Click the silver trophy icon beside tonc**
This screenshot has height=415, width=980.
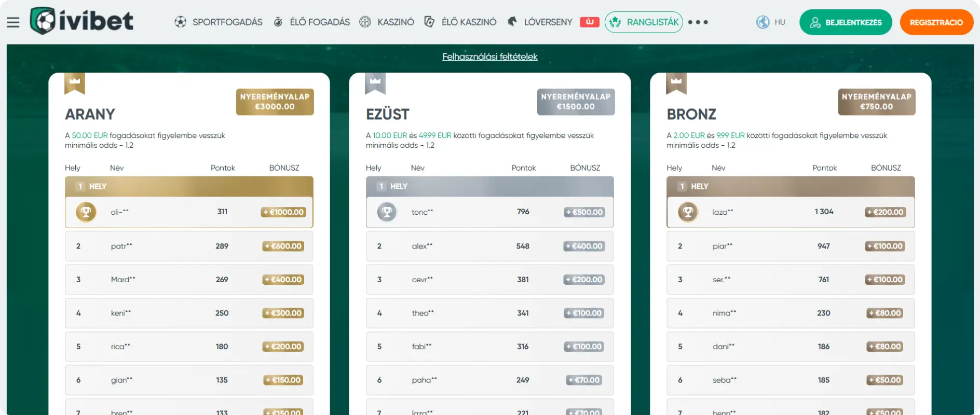pyautogui.click(x=387, y=212)
